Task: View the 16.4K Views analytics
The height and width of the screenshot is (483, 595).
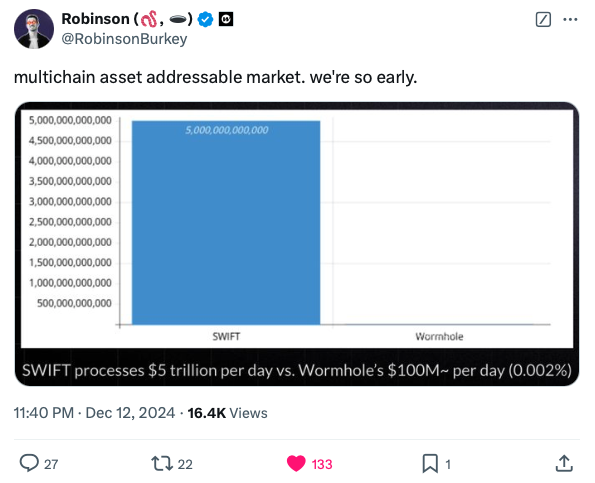Action: click(x=227, y=413)
